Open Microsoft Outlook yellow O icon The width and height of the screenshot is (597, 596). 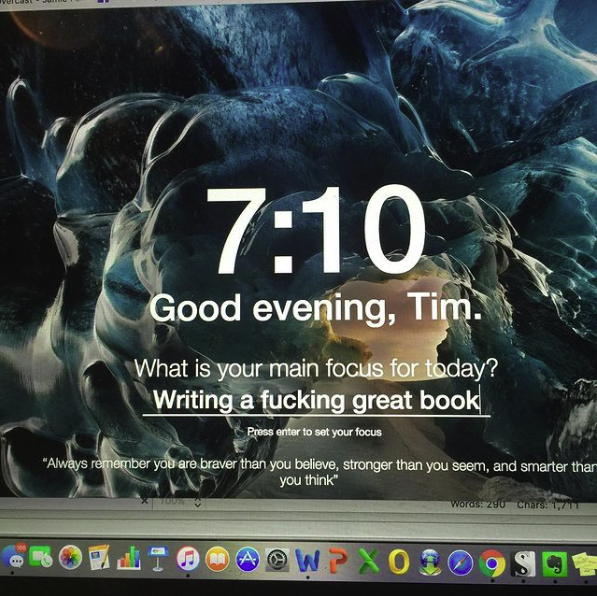399,562
